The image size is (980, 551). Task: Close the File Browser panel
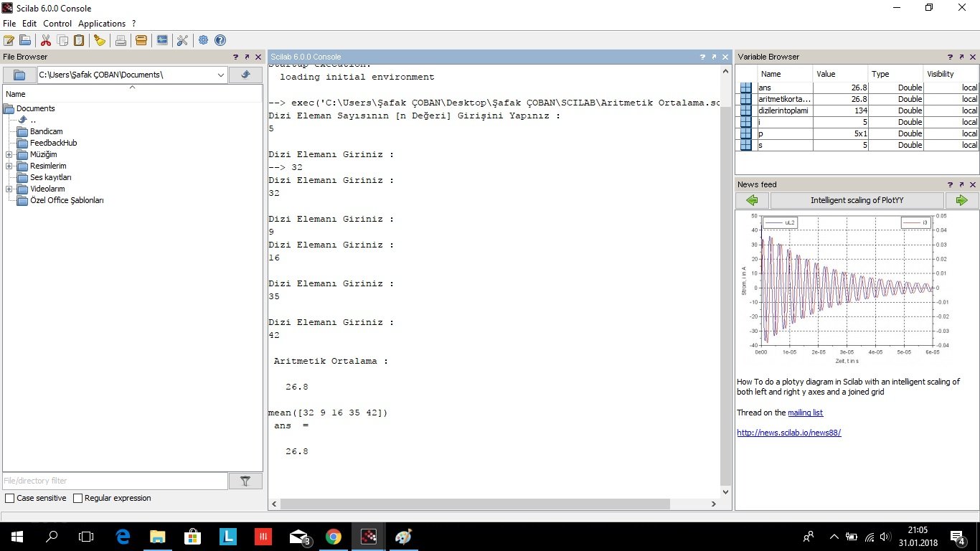tap(258, 57)
